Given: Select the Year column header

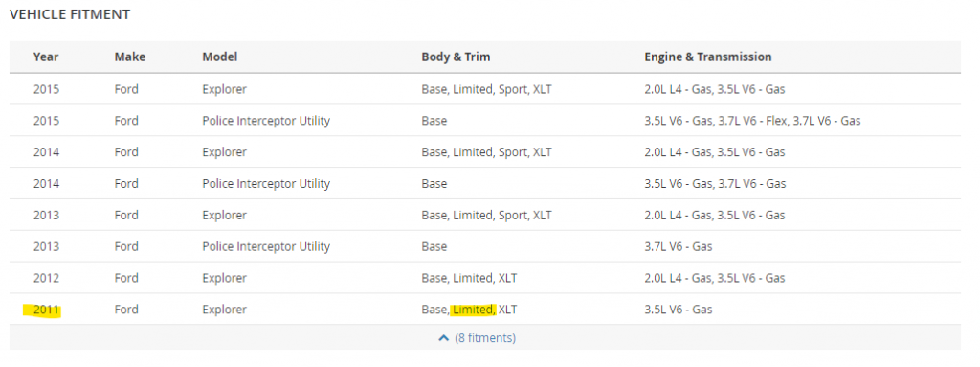Looking at the screenshot, I should point(46,57).
